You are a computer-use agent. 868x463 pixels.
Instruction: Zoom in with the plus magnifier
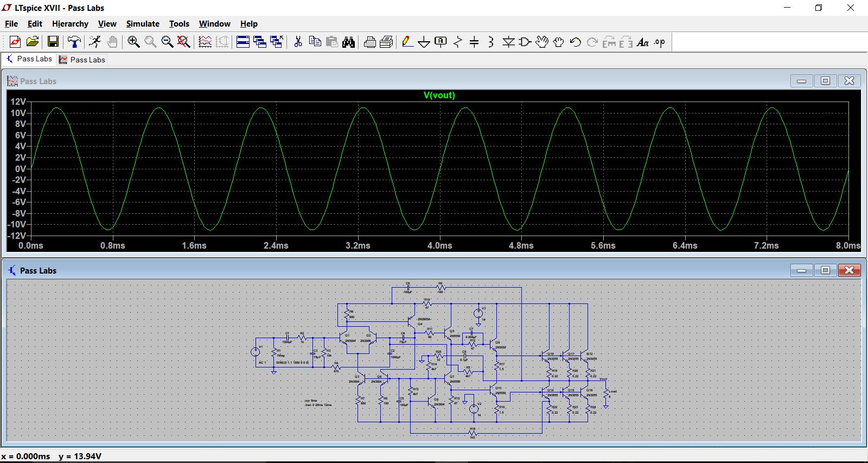click(133, 42)
